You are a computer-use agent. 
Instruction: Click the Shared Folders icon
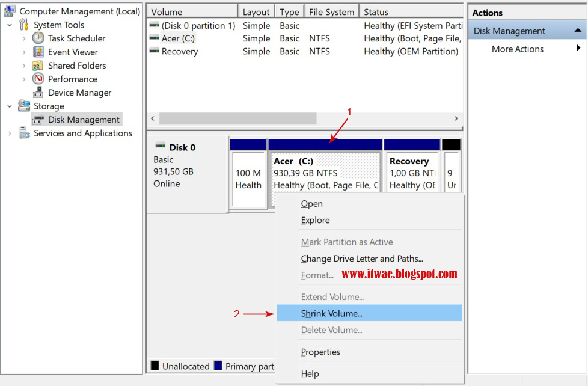tap(38, 65)
